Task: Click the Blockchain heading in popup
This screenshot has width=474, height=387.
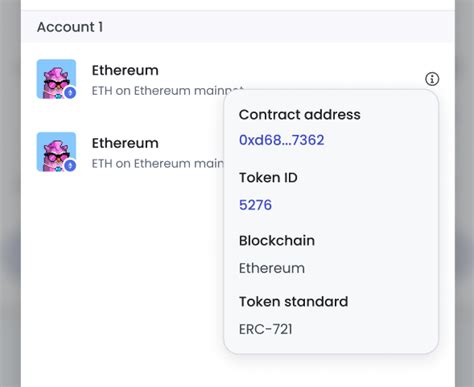Action: 277,240
